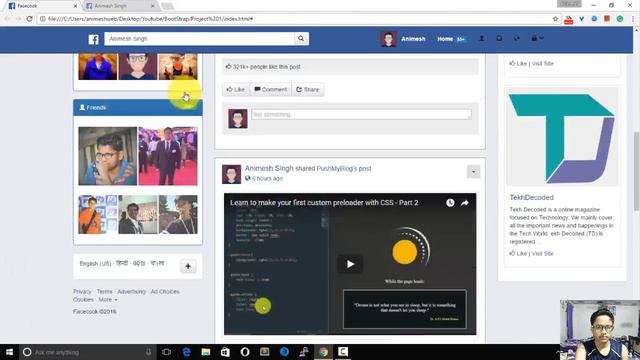This screenshot has width=640, height=360.
Task: Focus the Say something comment box
Action: (361, 114)
